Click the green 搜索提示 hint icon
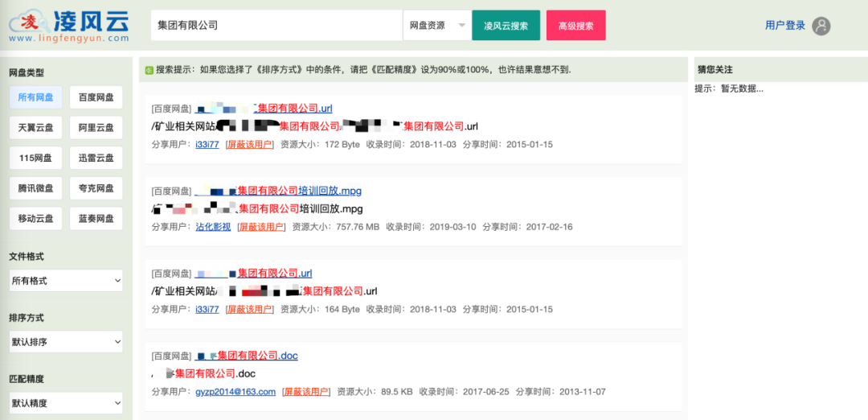Screen dimensions: 868x420 (x=149, y=70)
